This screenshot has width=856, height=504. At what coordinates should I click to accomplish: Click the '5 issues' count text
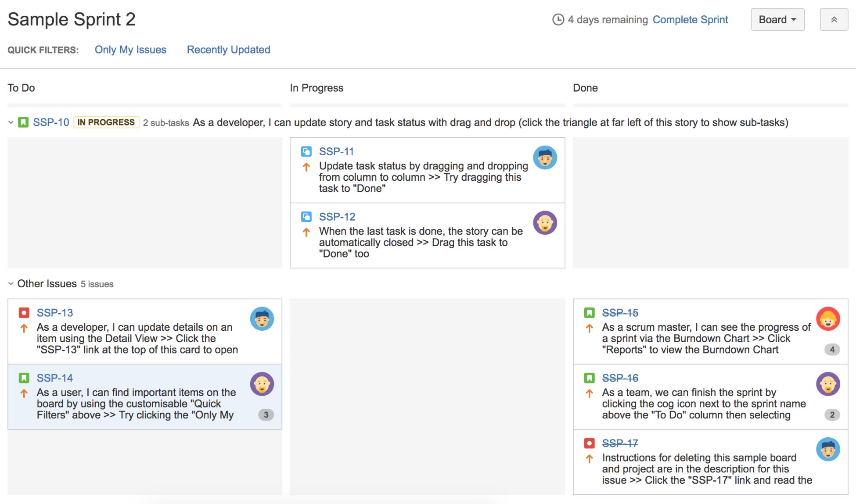pos(97,284)
